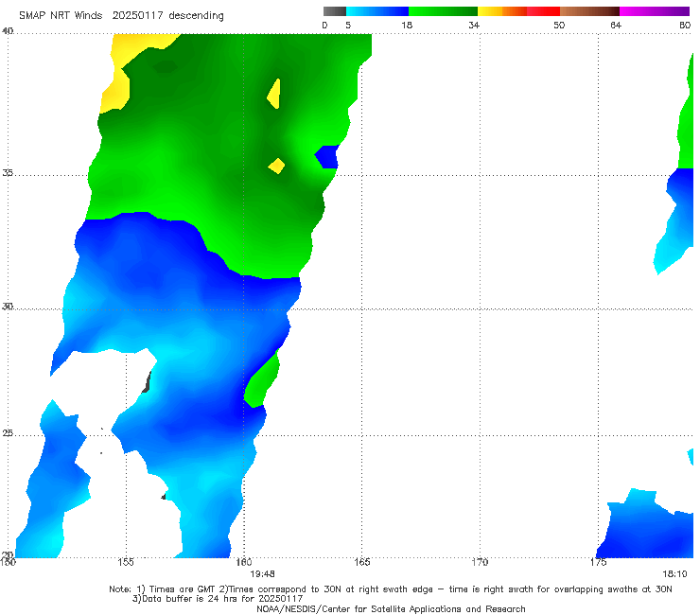Click the note line starting 'Note: 1) Times are GMT'

pyautogui.click(x=391, y=589)
